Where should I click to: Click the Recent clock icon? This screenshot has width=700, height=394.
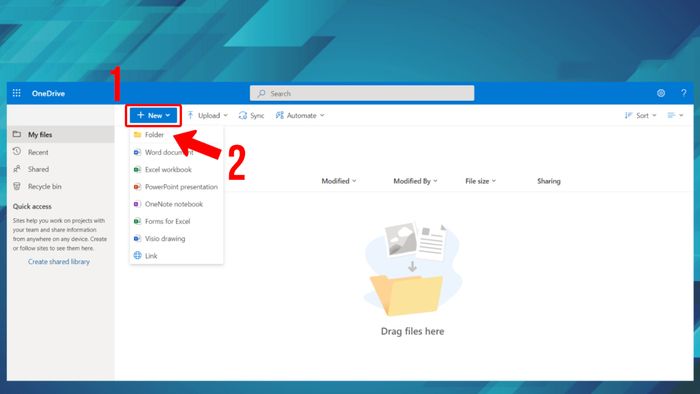[x=17, y=152]
